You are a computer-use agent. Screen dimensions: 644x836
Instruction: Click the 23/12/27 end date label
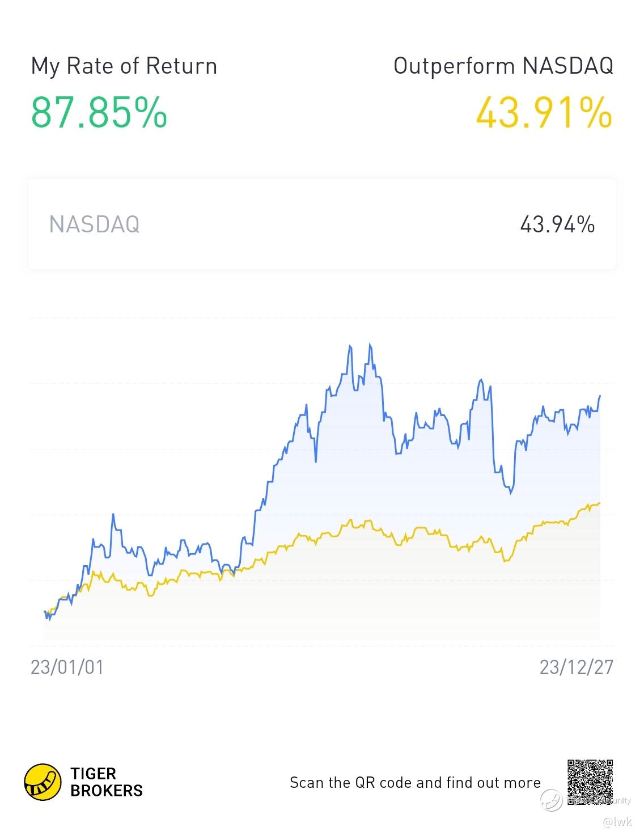click(x=577, y=667)
